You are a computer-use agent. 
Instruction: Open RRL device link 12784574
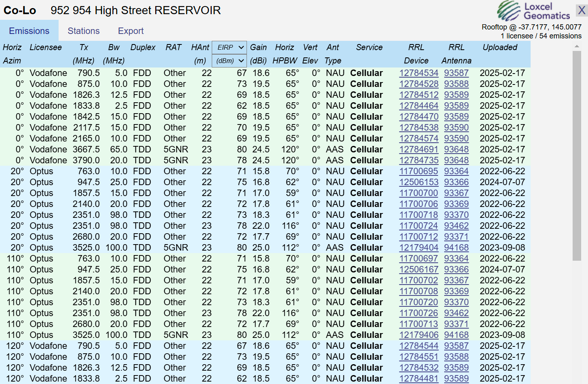coord(419,138)
